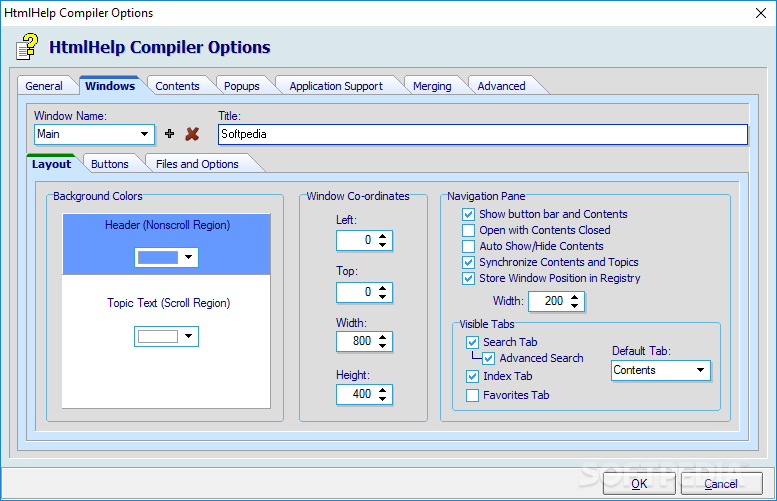The image size is (777, 501).
Task: Increase the Top coordinate value
Action: pyautogui.click(x=383, y=288)
